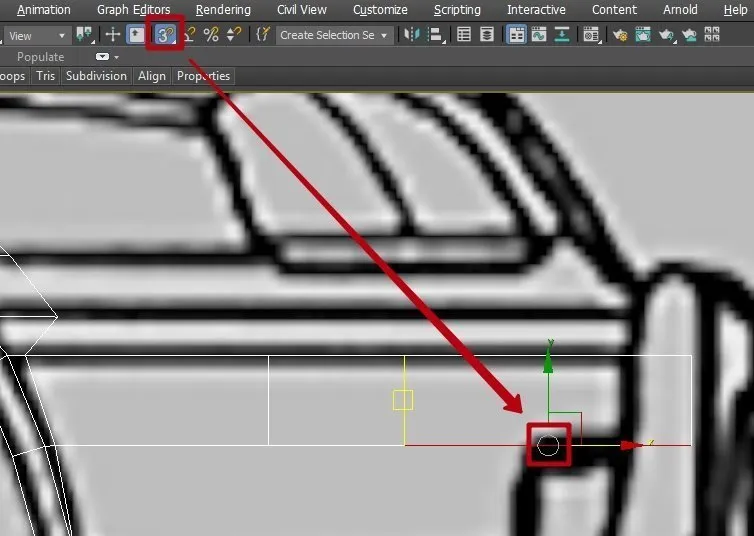Open the Layer Explorer icon
The width and height of the screenshot is (754, 536).
(486, 34)
